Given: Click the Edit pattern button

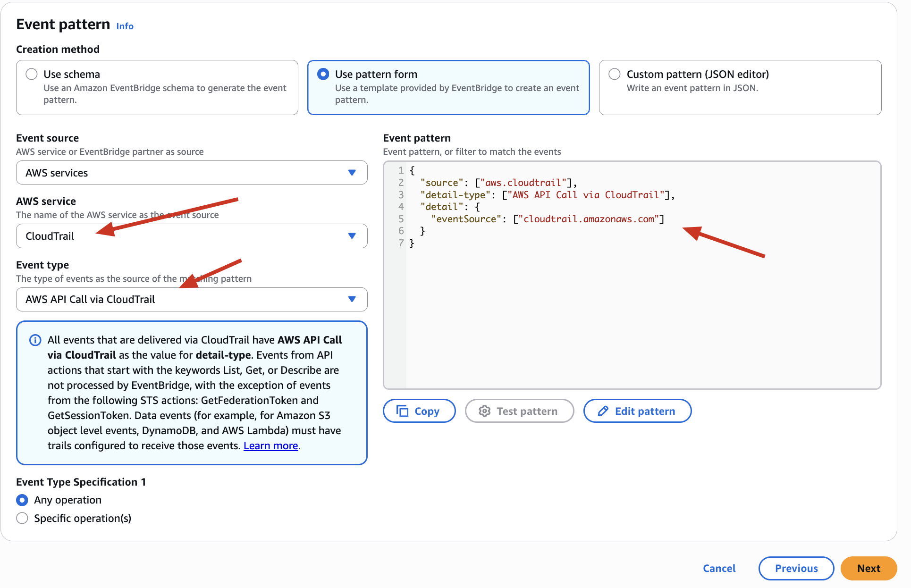Looking at the screenshot, I should (637, 411).
